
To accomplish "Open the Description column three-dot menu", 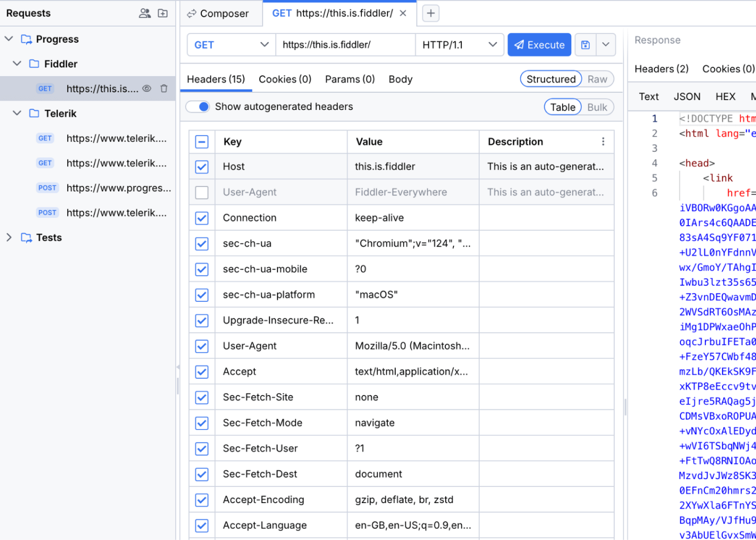I will (603, 142).
